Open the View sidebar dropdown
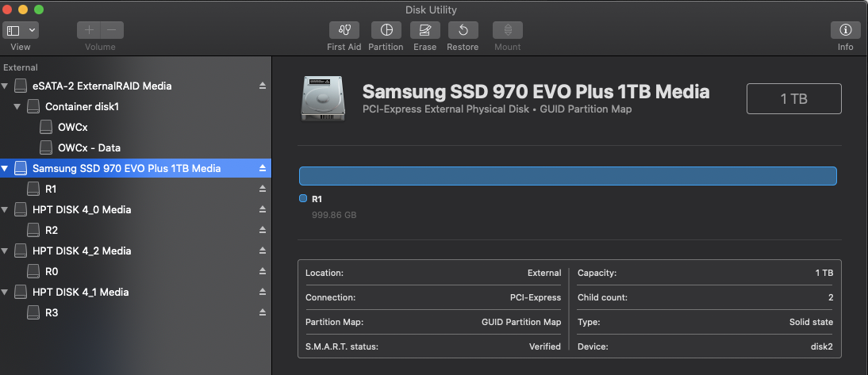Viewport: 868px width, 375px height. click(21, 30)
